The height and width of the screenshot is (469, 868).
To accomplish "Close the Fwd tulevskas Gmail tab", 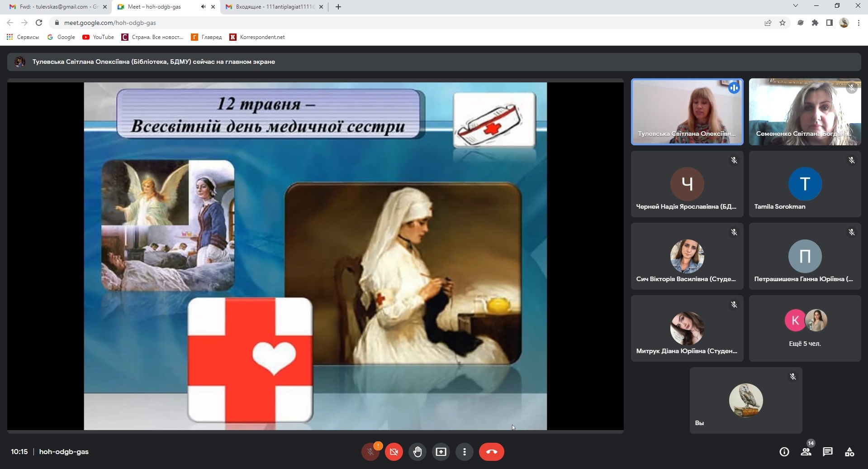I will click(x=105, y=7).
